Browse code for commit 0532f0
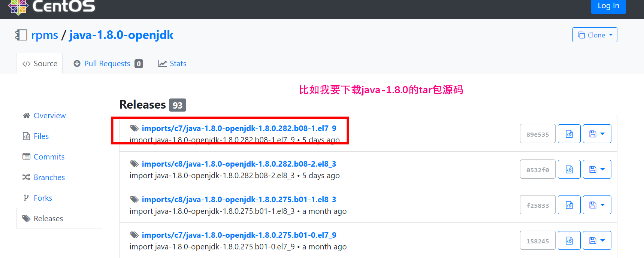644x258 pixels. click(x=569, y=169)
